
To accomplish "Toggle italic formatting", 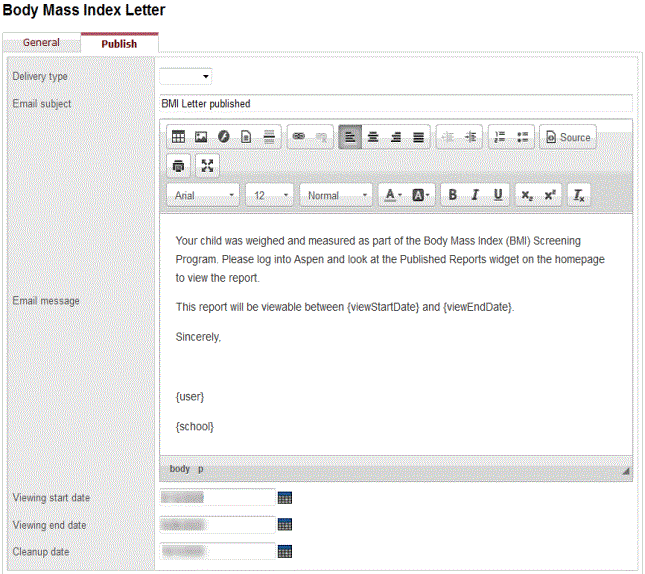I will (x=475, y=195).
